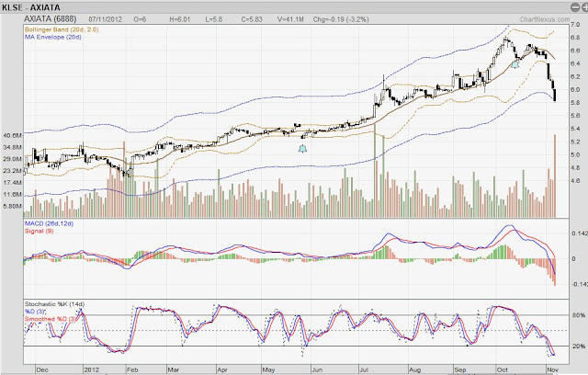Click the 5.80M volume axis label
Viewport: 588px width, 375px height.
coord(12,206)
